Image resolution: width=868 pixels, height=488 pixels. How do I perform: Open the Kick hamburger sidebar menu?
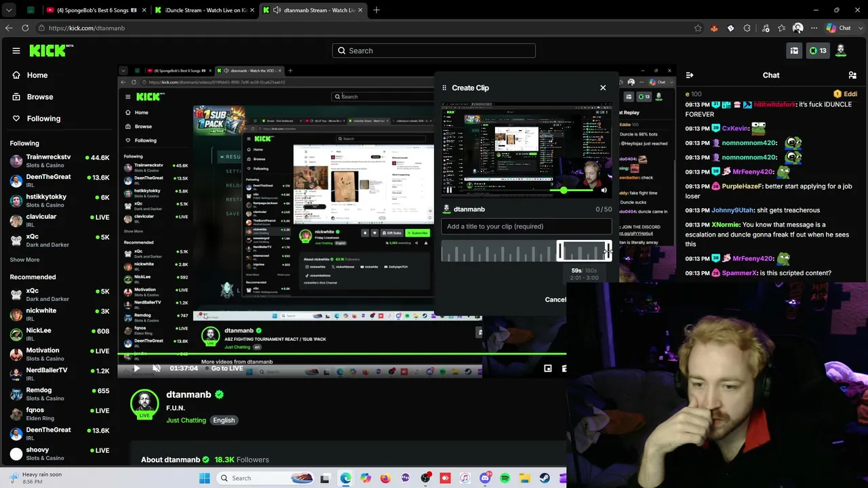[16, 51]
